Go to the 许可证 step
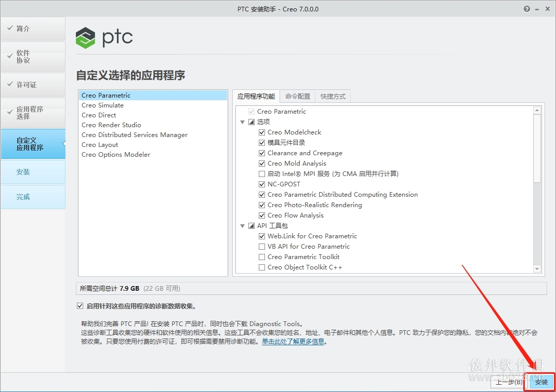Viewport: 556px width, 392px height. (x=33, y=85)
